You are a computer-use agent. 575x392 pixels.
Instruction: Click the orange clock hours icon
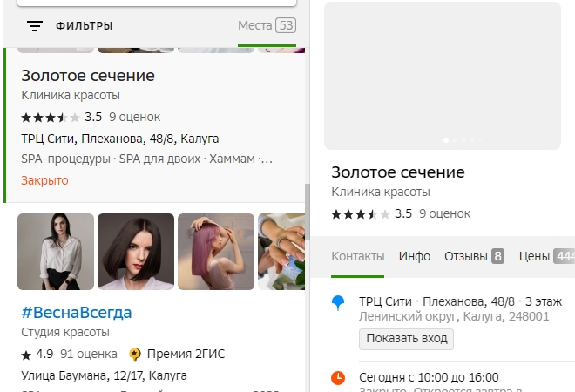point(338,378)
